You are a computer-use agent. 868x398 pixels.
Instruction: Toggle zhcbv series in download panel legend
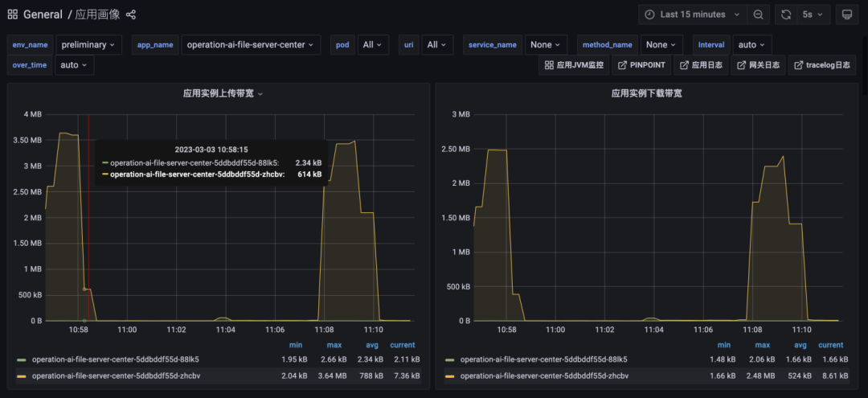[545, 375]
